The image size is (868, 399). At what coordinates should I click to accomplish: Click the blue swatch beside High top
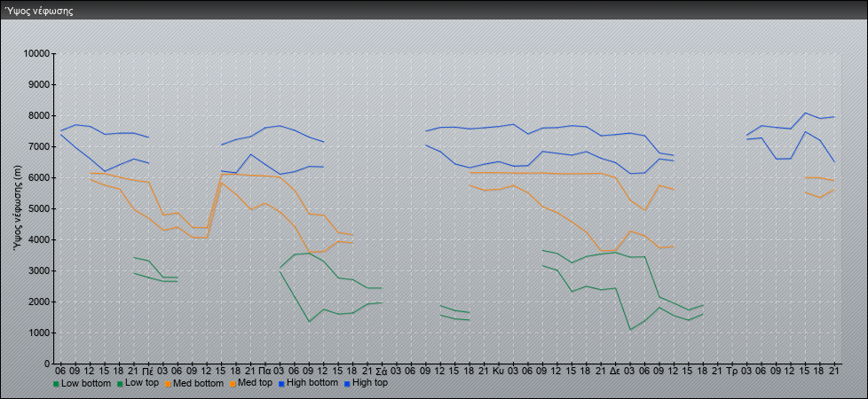coord(346,383)
